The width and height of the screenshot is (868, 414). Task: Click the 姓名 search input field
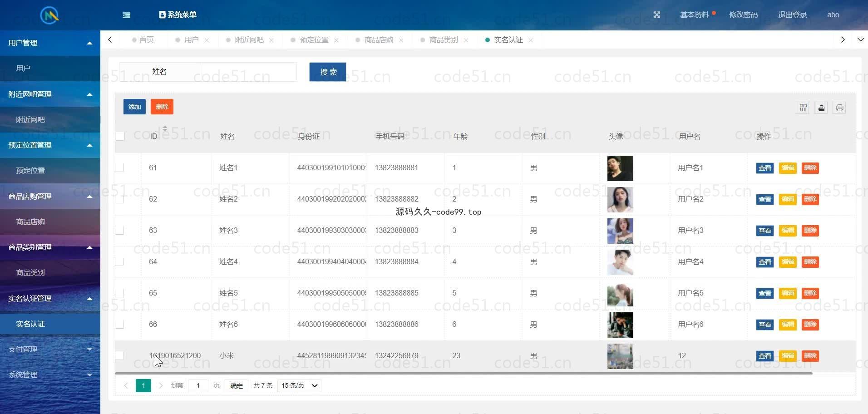tap(248, 72)
